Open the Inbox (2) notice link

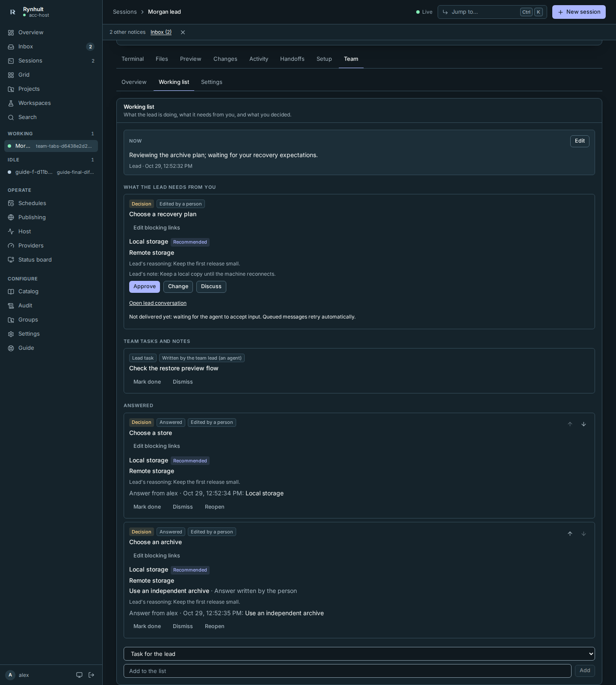click(x=161, y=33)
